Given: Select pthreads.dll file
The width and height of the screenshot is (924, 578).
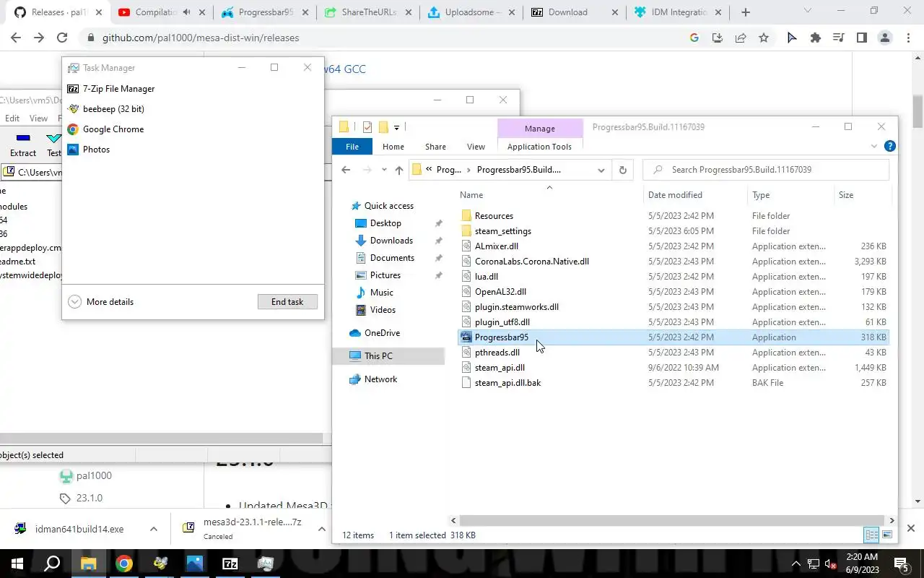Looking at the screenshot, I should (497, 353).
